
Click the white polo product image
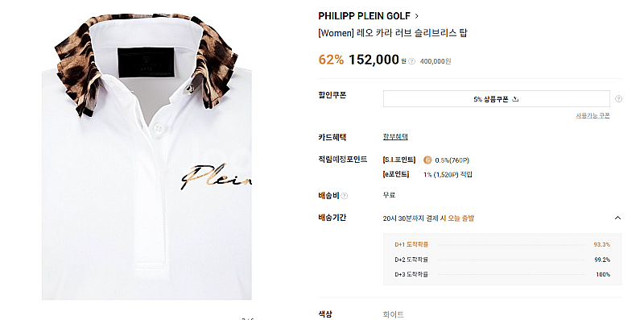[x=147, y=156]
